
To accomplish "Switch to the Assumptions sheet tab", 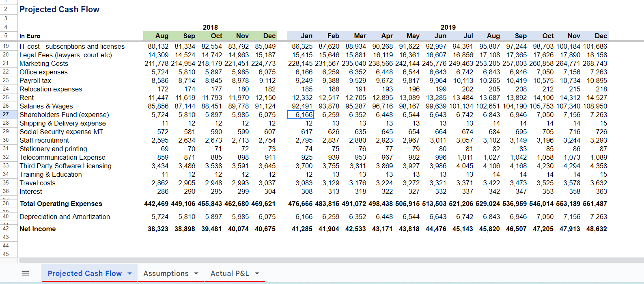I will [x=166, y=273].
